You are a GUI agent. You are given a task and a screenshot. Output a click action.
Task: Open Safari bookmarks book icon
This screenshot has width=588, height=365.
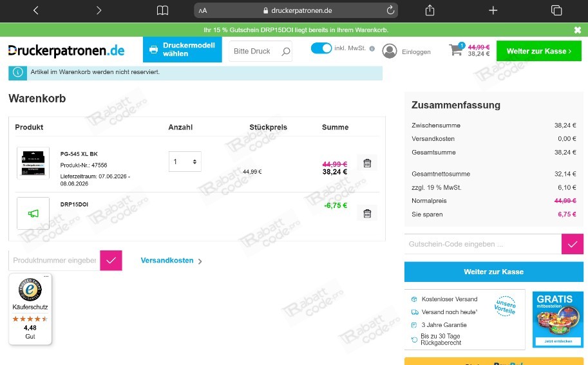click(162, 10)
